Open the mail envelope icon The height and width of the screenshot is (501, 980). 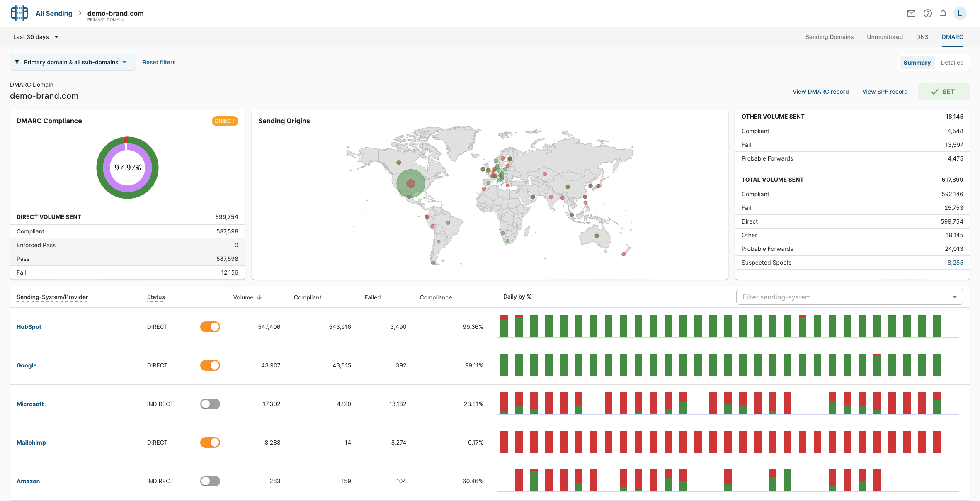[x=911, y=13]
